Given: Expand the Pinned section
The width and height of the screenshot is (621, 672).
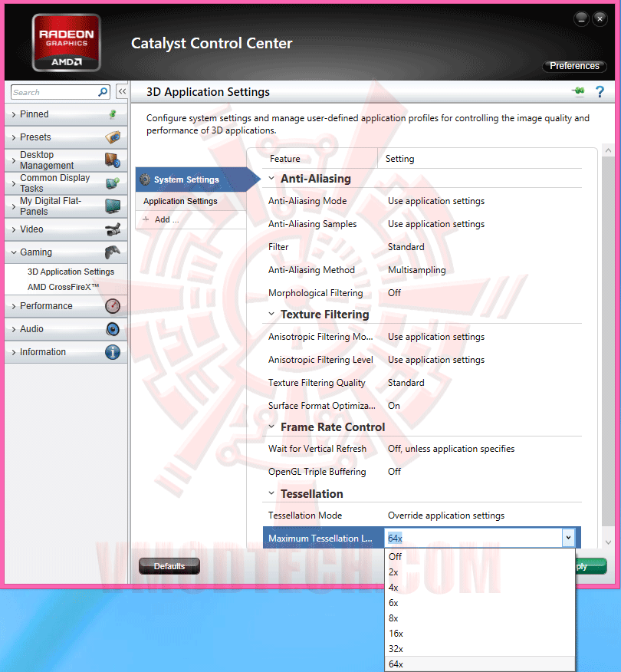Looking at the screenshot, I should coord(14,114).
